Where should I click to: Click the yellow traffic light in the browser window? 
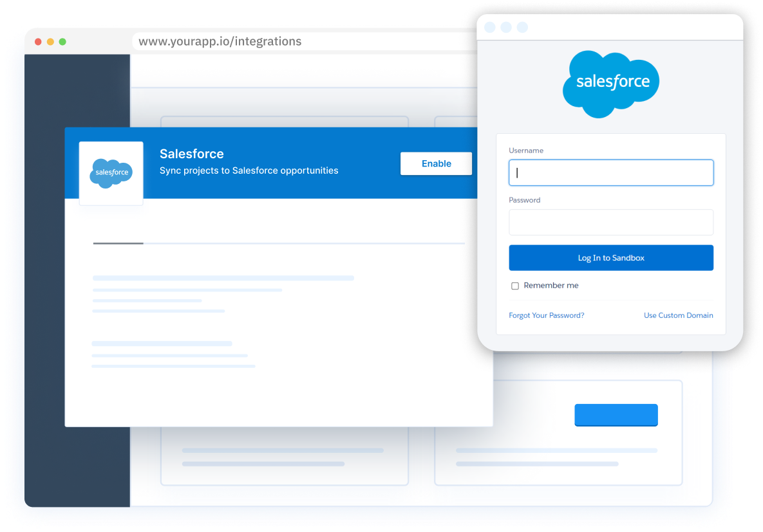click(50, 41)
